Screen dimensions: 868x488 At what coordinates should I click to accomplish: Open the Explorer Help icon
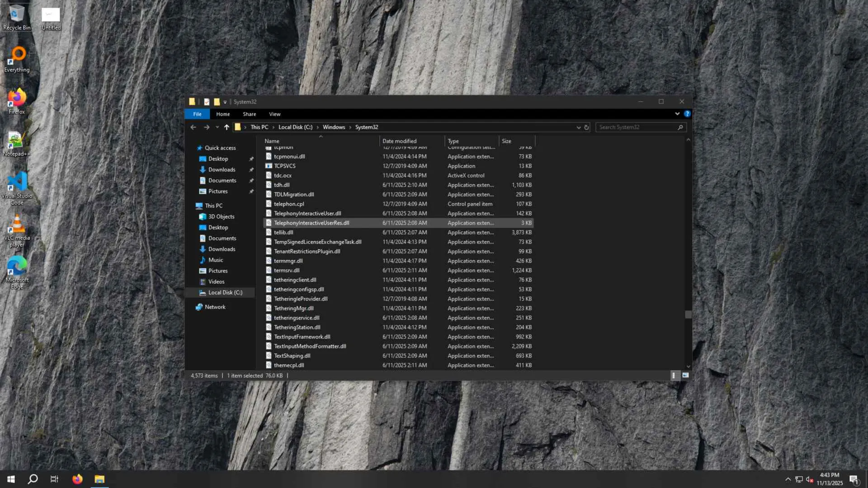(687, 114)
